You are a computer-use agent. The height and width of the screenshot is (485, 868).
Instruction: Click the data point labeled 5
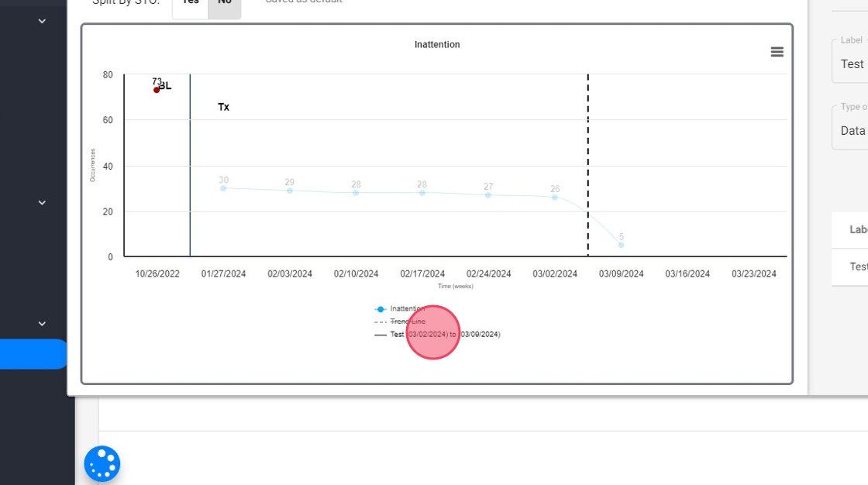coord(621,245)
